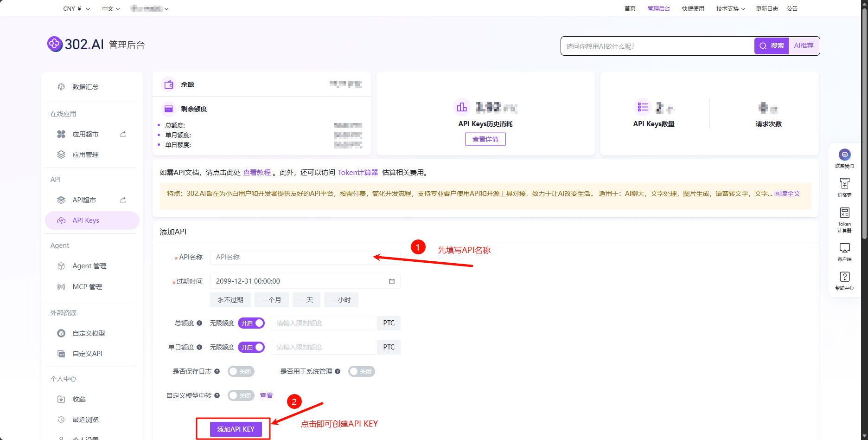Click the external link icon beside API超市
868x440 pixels.
click(123, 200)
